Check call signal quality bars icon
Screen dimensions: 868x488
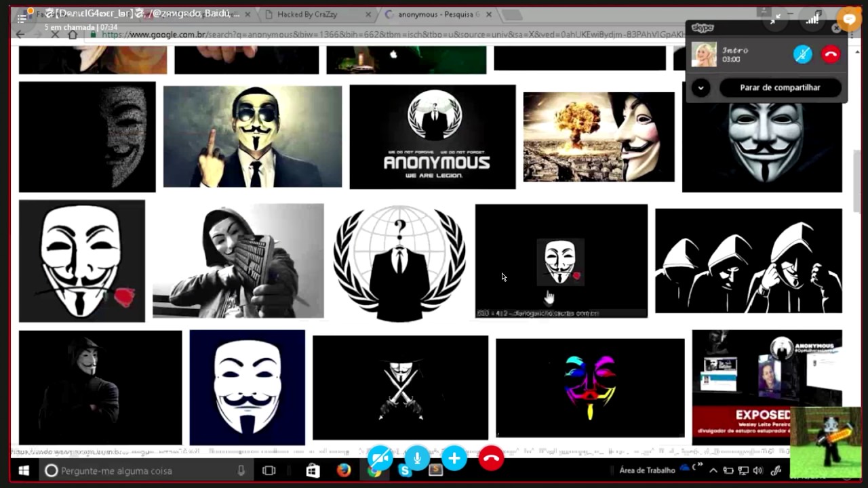[812, 19]
